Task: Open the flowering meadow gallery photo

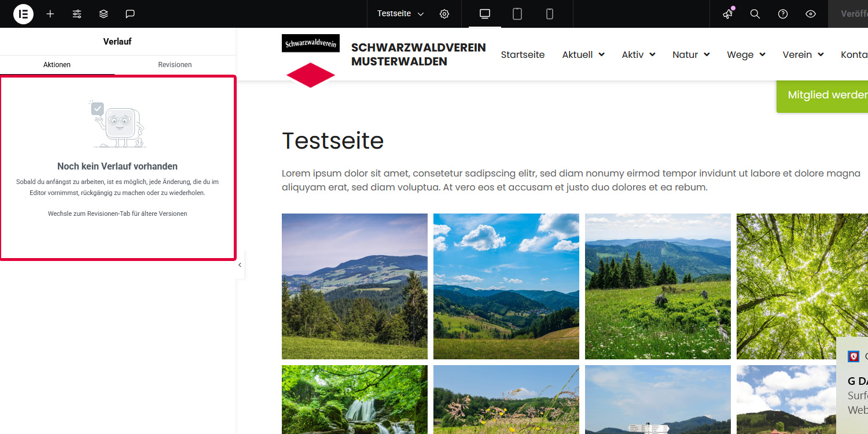Action: click(x=658, y=286)
